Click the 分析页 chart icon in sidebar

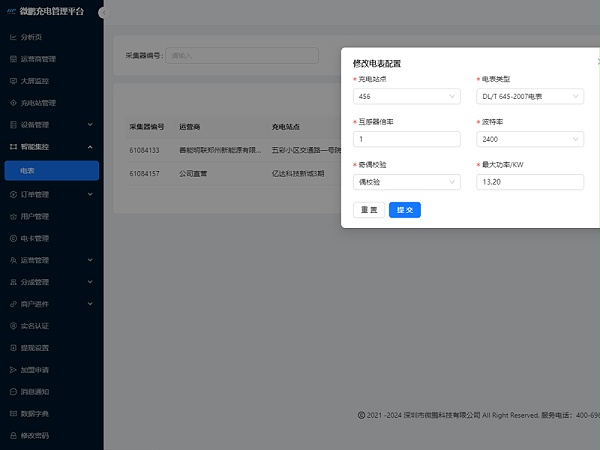coord(13,37)
